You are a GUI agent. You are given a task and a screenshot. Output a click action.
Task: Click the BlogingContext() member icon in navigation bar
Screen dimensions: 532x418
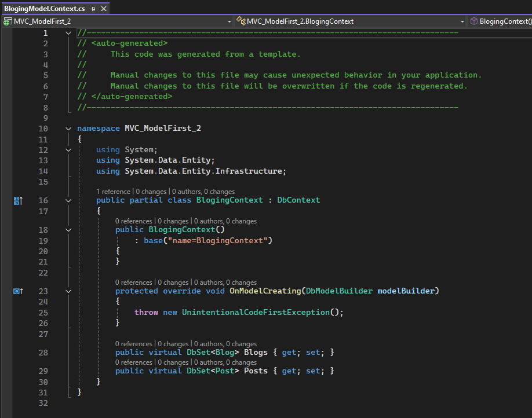[474, 21]
